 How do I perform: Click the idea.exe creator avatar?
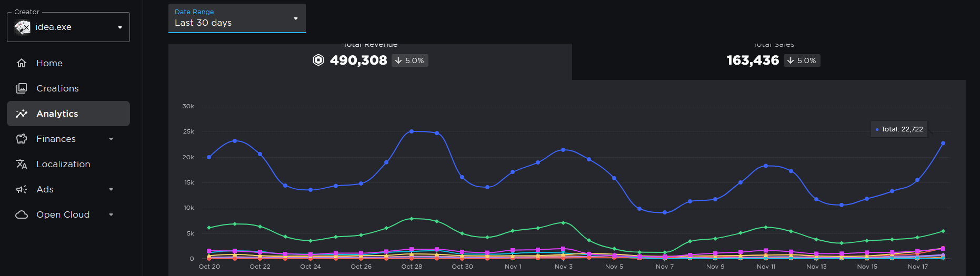(22, 27)
